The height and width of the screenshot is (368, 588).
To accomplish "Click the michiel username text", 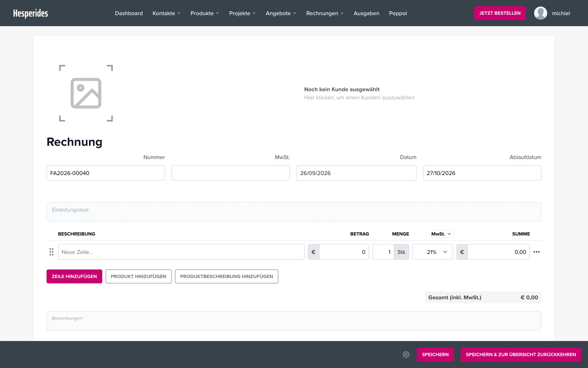I will point(561,13).
